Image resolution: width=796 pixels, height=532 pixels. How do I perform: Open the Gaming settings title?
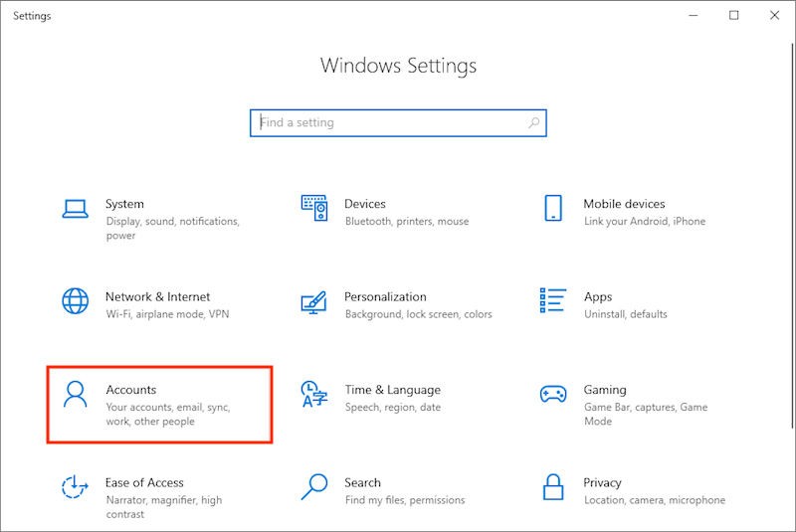605,390
